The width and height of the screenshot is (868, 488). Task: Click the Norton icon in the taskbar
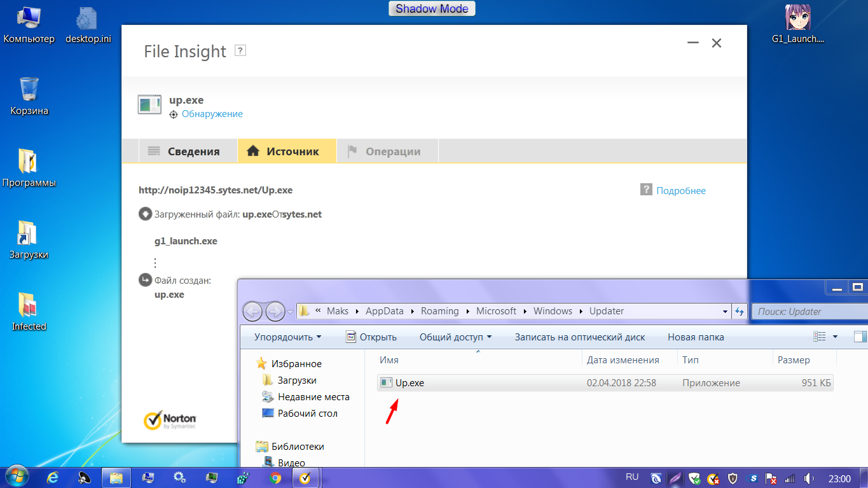click(305, 477)
